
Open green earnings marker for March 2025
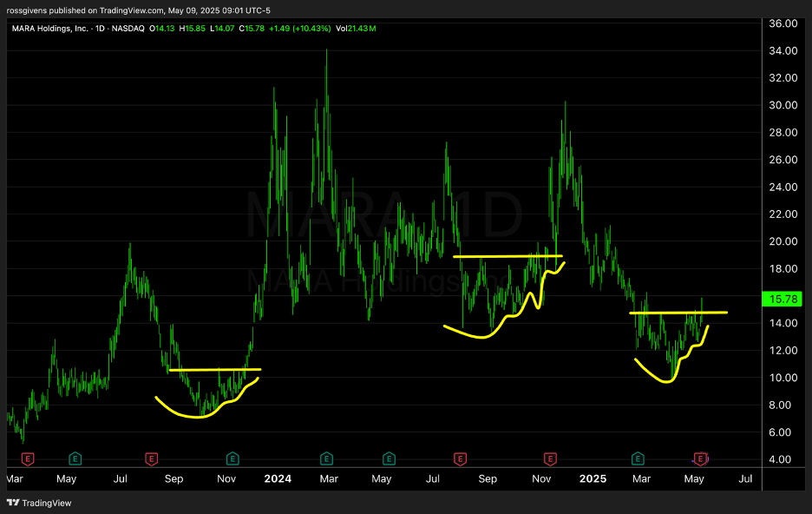tap(638, 458)
